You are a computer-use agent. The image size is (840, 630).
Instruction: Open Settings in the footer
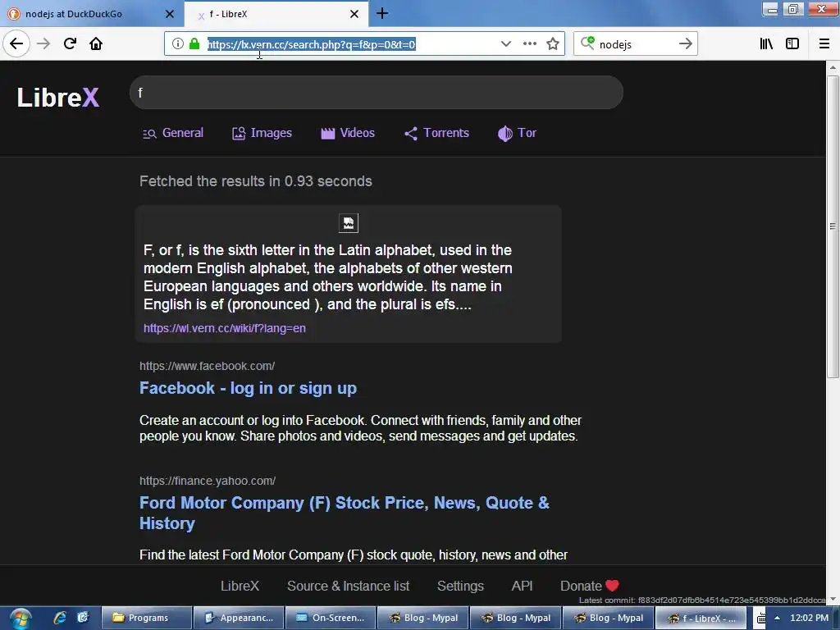(x=460, y=586)
